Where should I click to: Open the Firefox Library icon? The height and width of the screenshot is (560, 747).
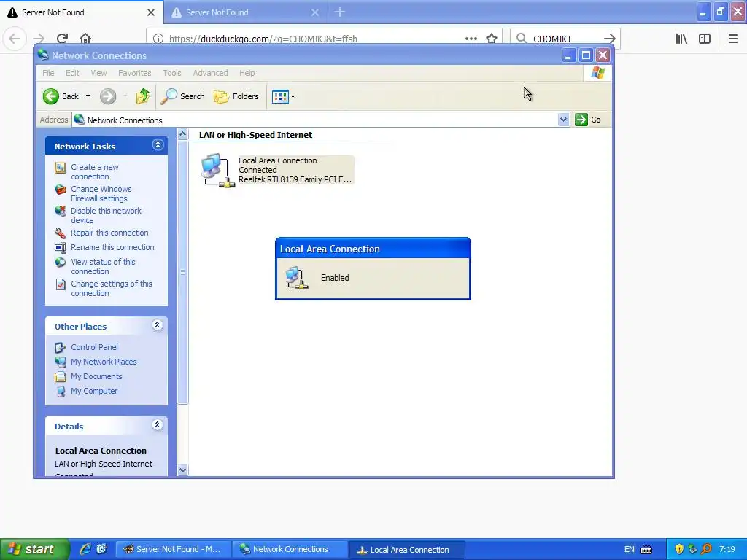681,39
